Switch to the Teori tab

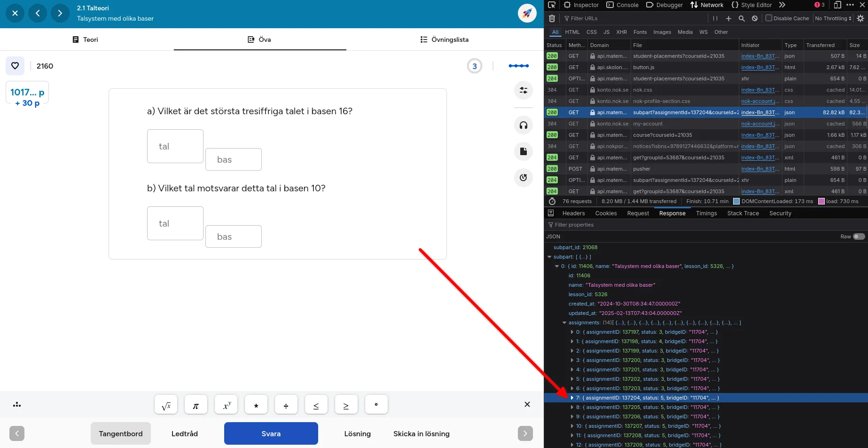(86, 39)
